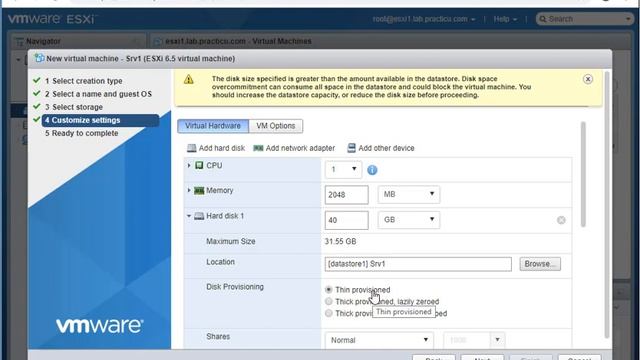Select step 4 Customize settings
The height and width of the screenshot is (360, 640).
point(100,120)
